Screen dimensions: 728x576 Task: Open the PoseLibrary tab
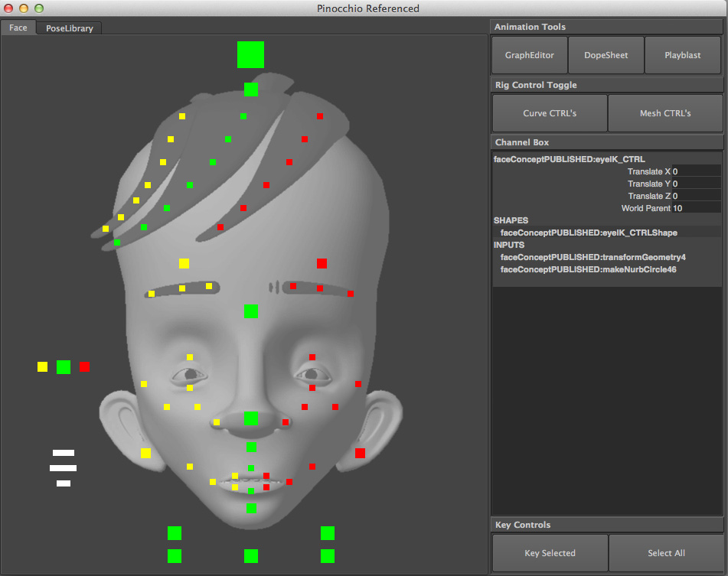pos(69,28)
